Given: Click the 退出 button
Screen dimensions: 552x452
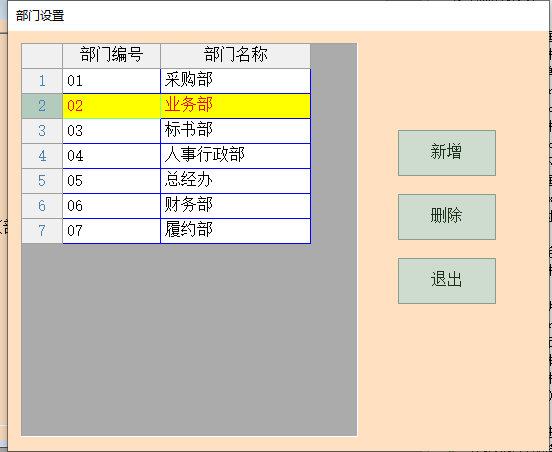Looking at the screenshot, I should coord(447,281).
